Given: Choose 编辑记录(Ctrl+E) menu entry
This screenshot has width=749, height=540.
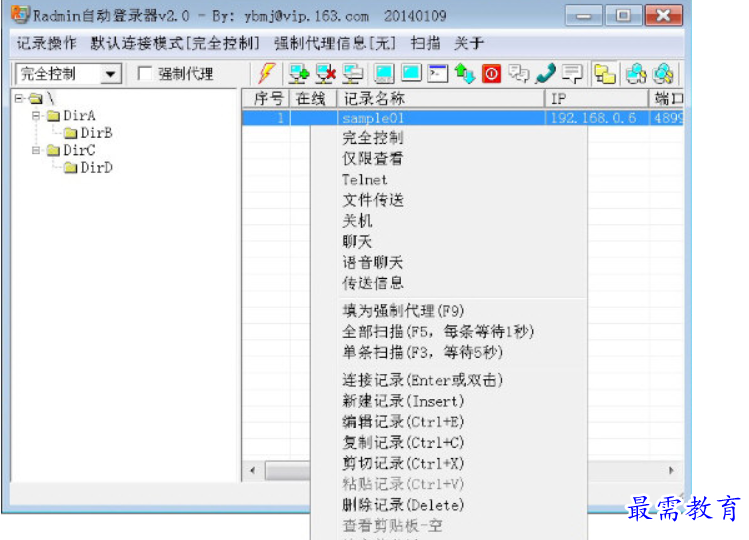Looking at the screenshot, I should (449, 422).
